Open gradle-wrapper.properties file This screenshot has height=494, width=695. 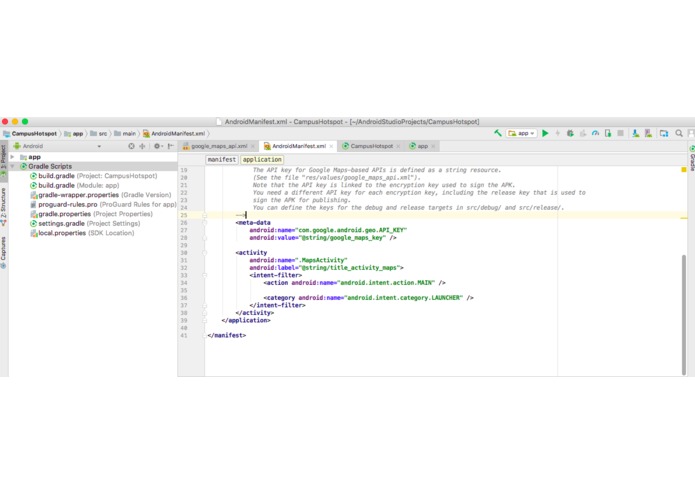pyautogui.click(x=101, y=195)
